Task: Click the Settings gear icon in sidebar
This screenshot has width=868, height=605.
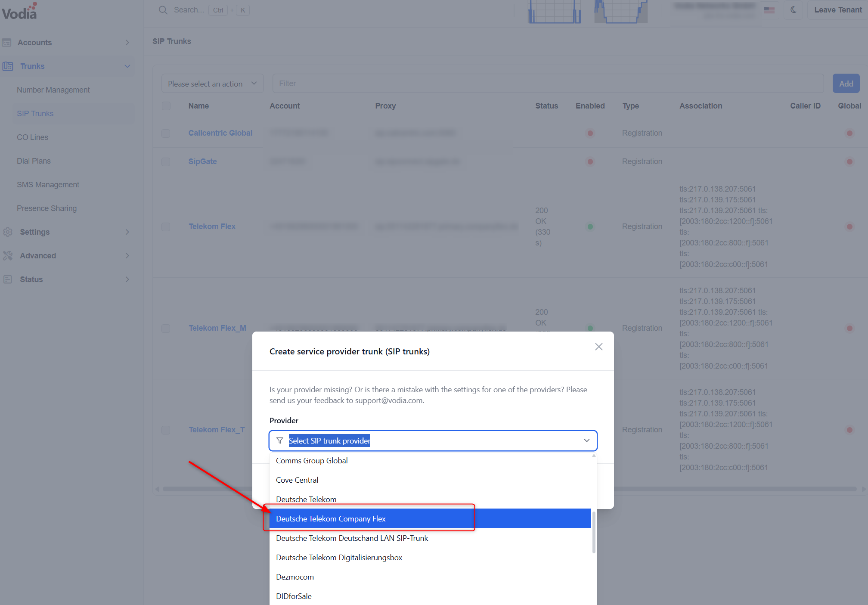Action: click(x=8, y=232)
